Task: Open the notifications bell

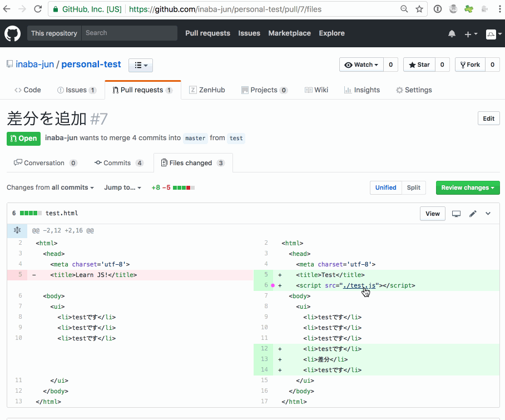Action: [452, 34]
